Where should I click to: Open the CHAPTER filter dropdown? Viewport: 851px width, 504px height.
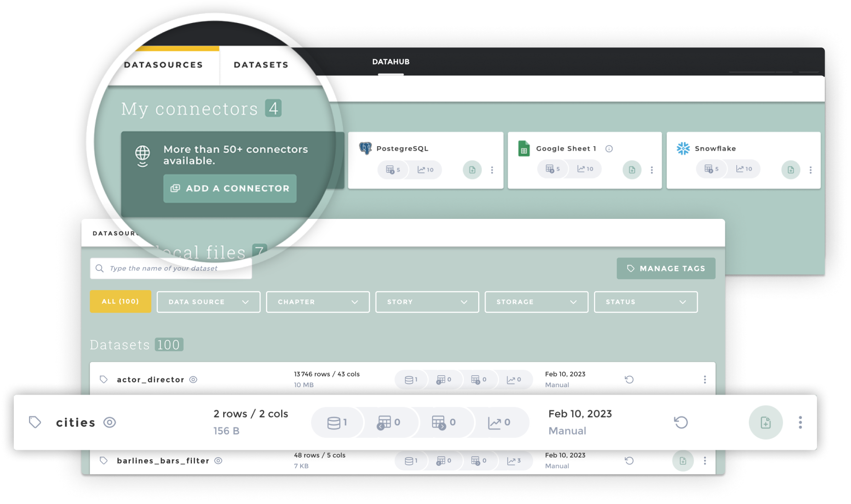click(x=318, y=302)
